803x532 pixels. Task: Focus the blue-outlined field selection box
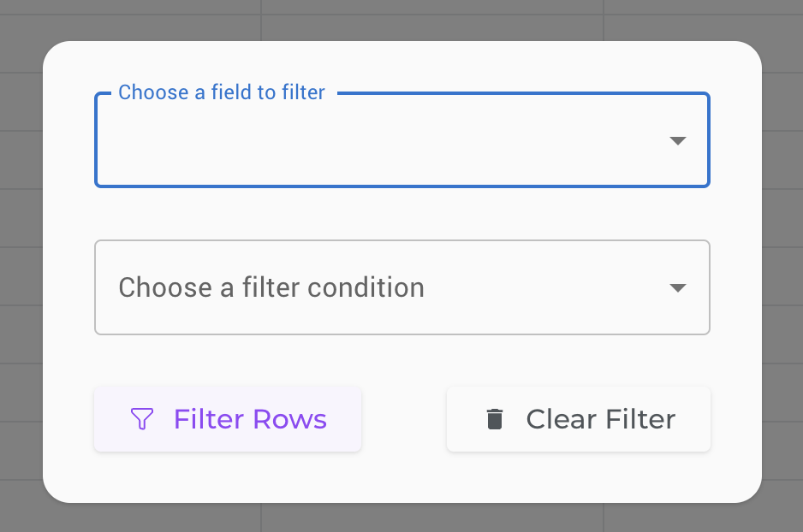pyautogui.click(x=402, y=139)
